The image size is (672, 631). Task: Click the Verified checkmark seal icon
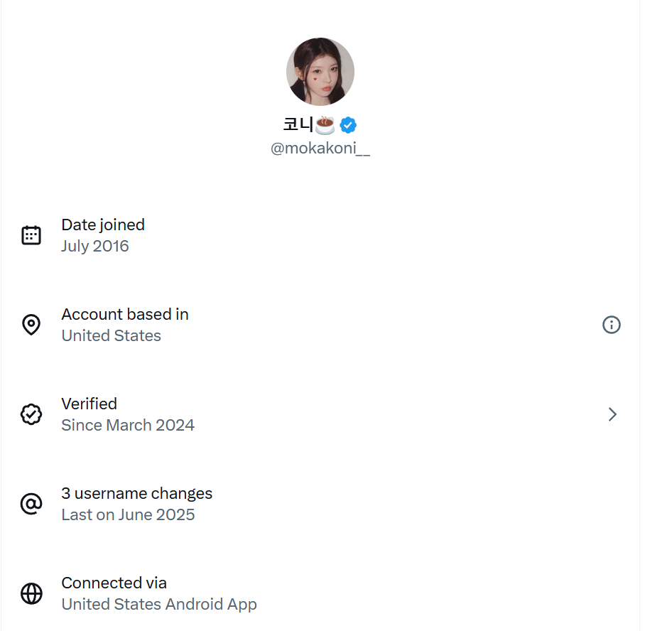click(31, 414)
